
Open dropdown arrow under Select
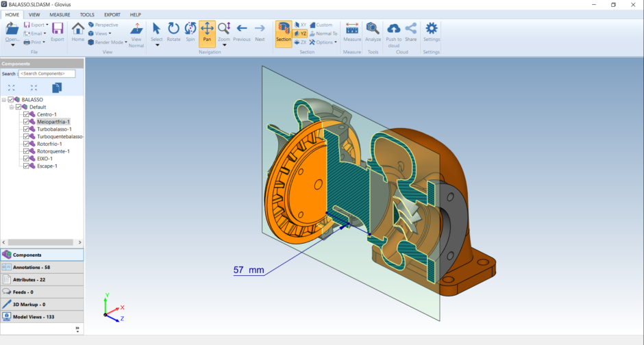point(157,45)
